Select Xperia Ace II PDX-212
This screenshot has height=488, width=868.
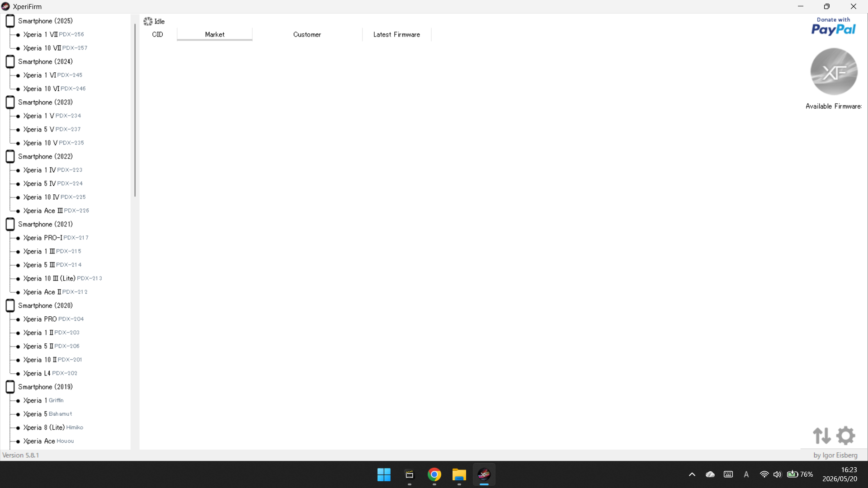click(56, 292)
